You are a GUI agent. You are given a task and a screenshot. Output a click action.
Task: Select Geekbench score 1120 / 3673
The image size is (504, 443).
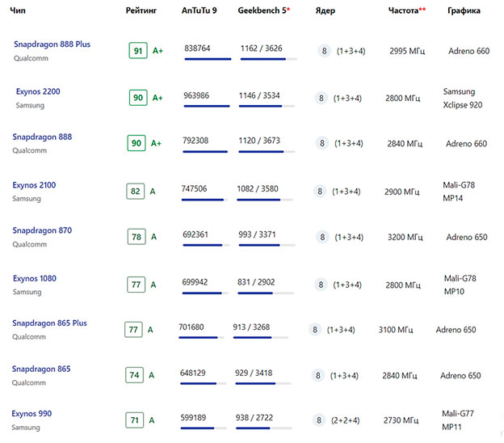(259, 141)
